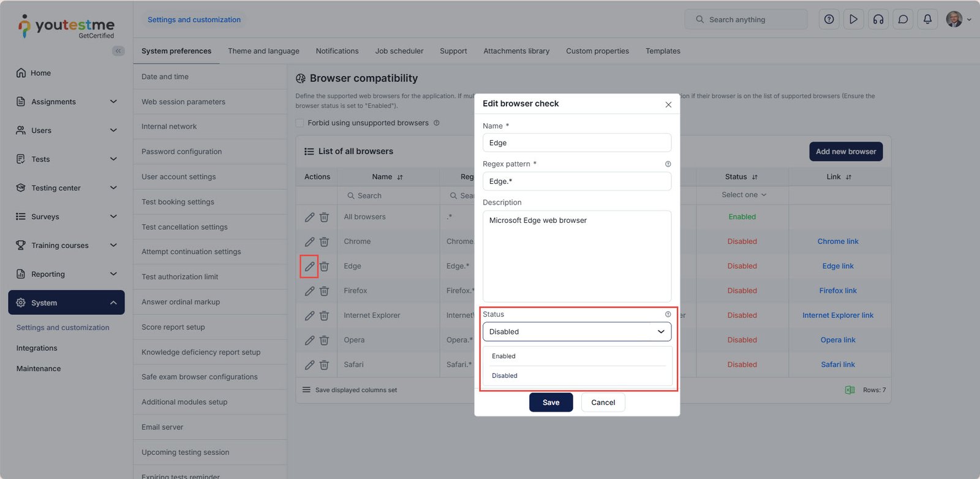Image resolution: width=980 pixels, height=479 pixels.
Task: Click the Cancel button in dialog
Action: (x=603, y=402)
